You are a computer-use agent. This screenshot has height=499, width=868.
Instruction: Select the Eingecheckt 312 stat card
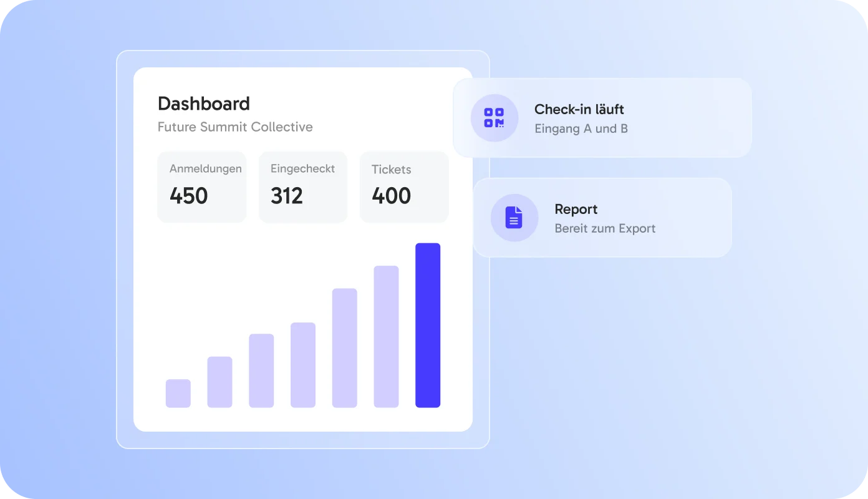[303, 187]
